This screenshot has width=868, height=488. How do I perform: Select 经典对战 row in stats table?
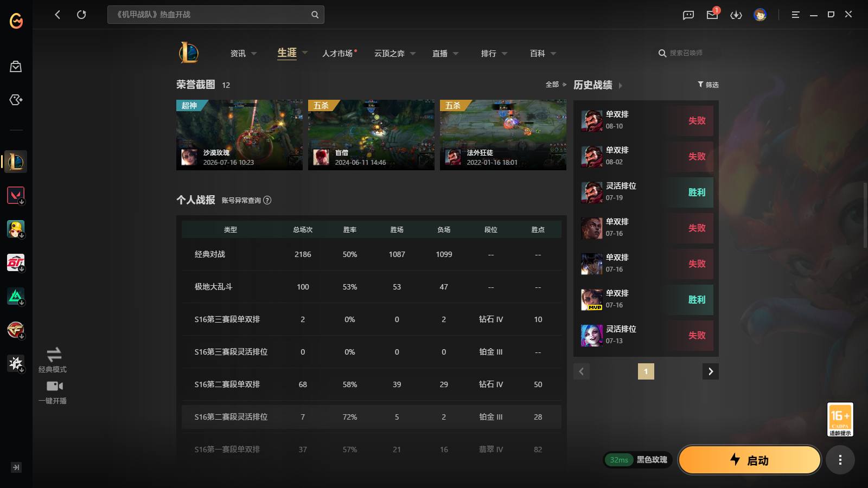(x=372, y=254)
